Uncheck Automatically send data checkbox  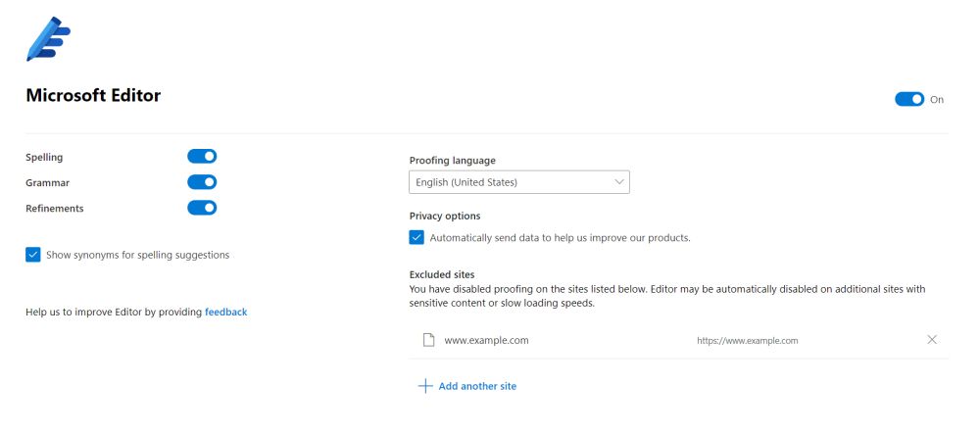tap(416, 237)
